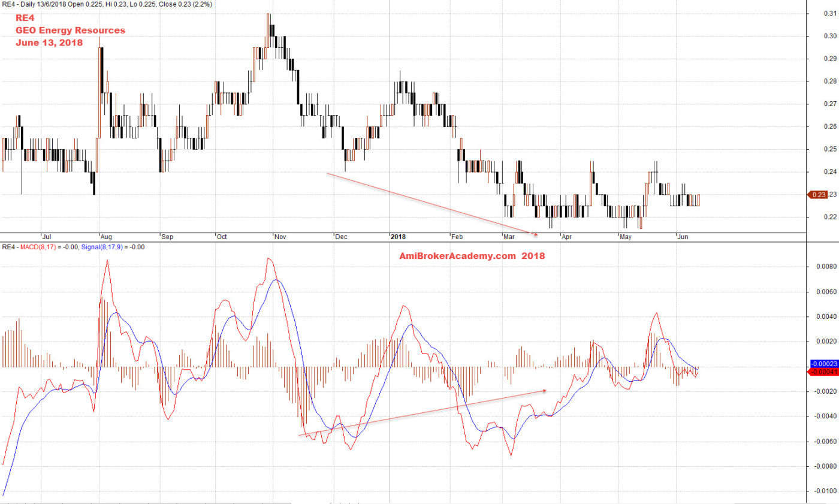Viewport: 839px width, 504px height.
Task: Click the May month label on time axis
Action: click(626, 237)
